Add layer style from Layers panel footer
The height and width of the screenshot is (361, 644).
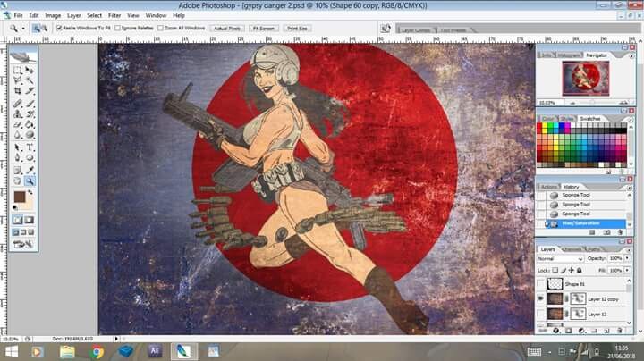[x=555, y=331]
